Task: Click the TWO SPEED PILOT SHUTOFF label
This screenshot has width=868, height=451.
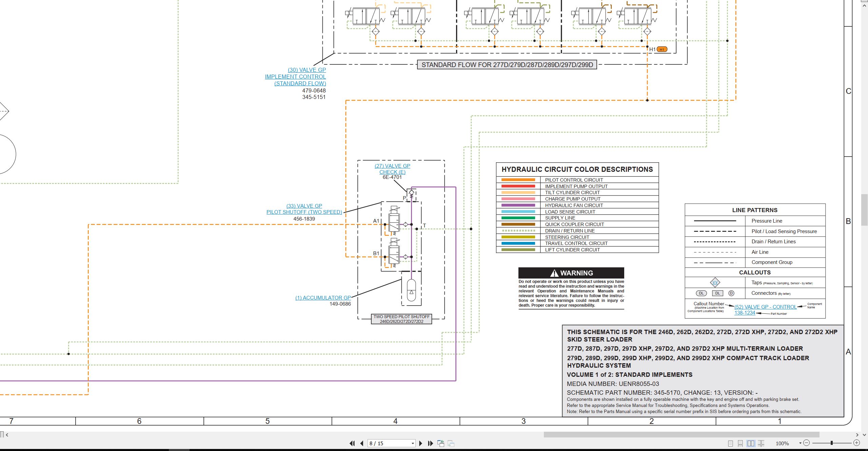Action: (401, 319)
